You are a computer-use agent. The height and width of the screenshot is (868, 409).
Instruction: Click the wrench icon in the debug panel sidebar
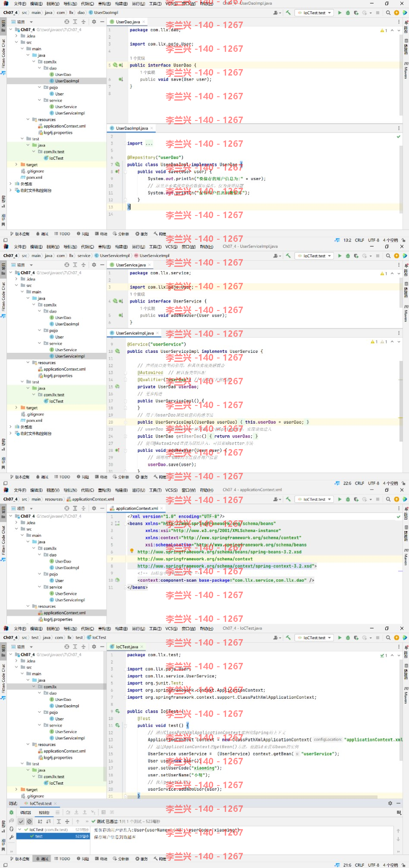pos(12,837)
